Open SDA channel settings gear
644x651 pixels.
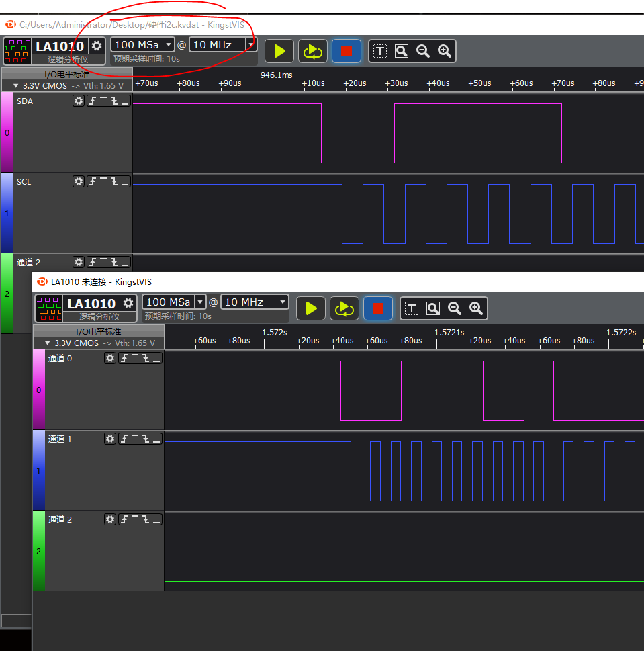(x=79, y=101)
